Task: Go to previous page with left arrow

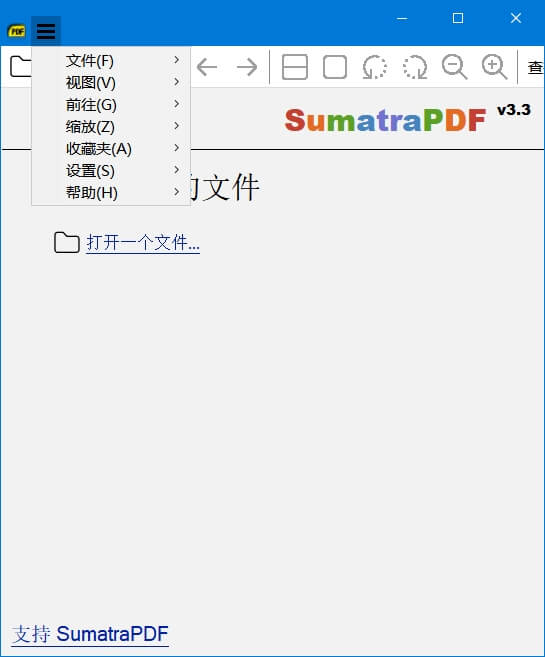Action: pyautogui.click(x=207, y=67)
